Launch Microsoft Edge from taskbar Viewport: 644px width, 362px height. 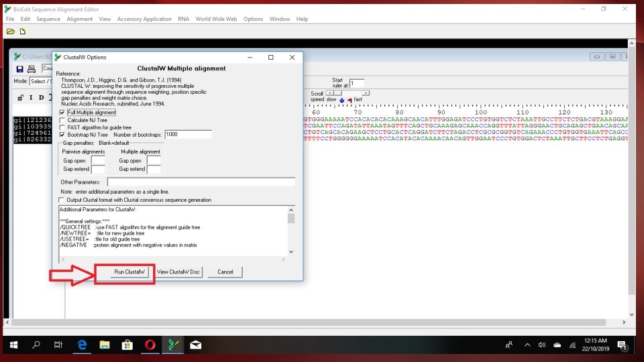point(82,345)
